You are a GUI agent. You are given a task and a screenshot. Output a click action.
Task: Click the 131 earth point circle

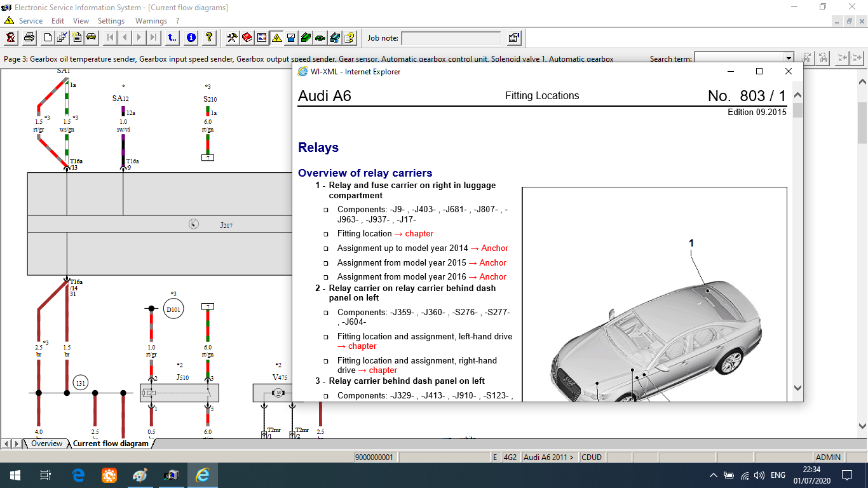[x=80, y=382]
